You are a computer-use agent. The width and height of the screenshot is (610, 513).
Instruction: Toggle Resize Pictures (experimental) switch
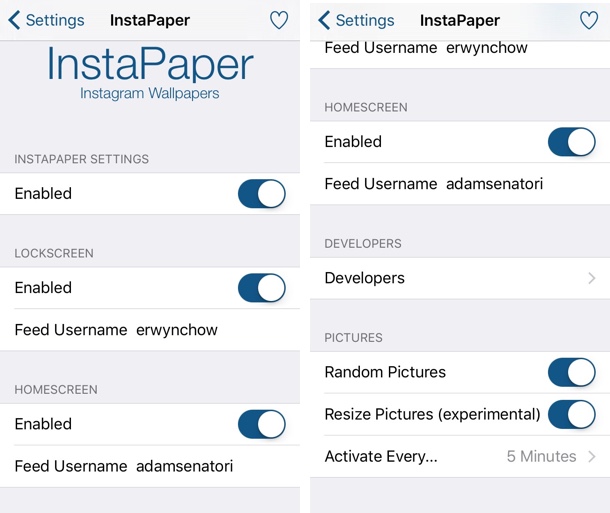point(571,414)
